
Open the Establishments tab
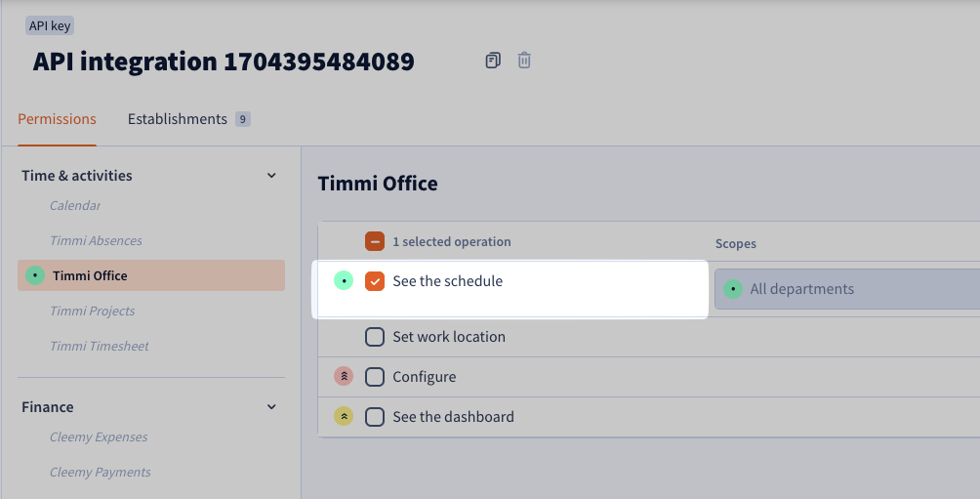click(188, 119)
